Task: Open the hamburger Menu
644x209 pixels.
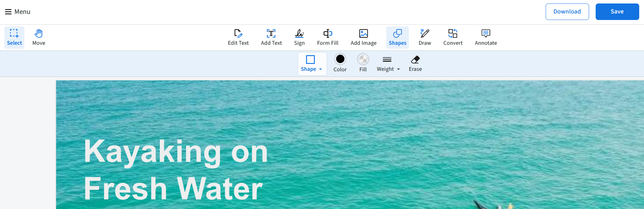Action: pyautogui.click(x=18, y=12)
